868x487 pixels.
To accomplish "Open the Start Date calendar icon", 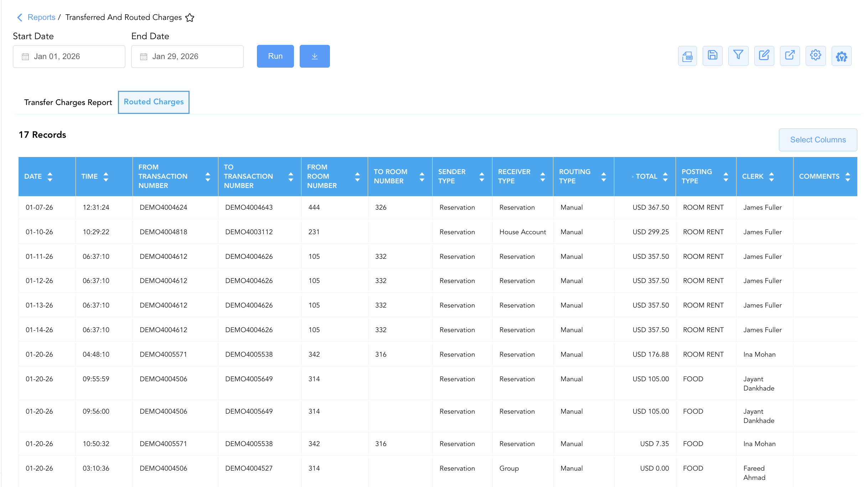I will tap(25, 57).
